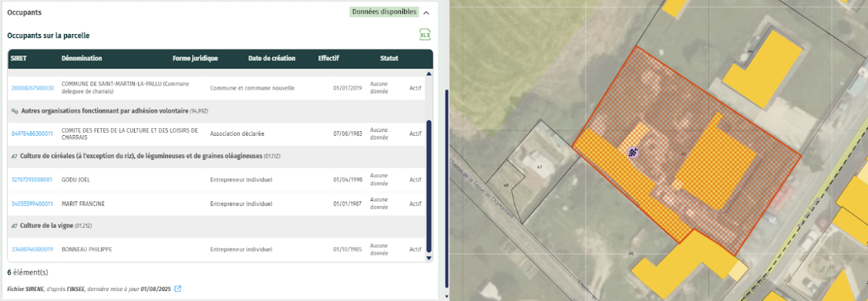
Task: Select GODU JOEL denomination
Action: click(76, 180)
